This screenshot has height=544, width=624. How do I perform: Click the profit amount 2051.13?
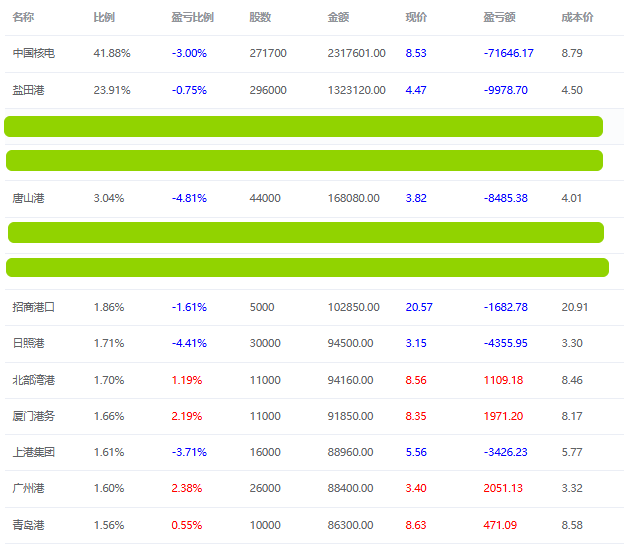pos(503,488)
